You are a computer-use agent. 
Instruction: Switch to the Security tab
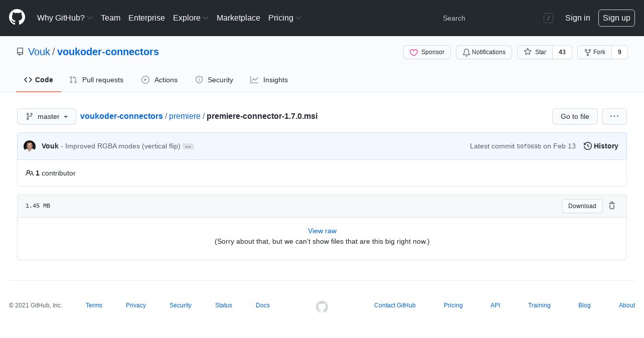214,80
